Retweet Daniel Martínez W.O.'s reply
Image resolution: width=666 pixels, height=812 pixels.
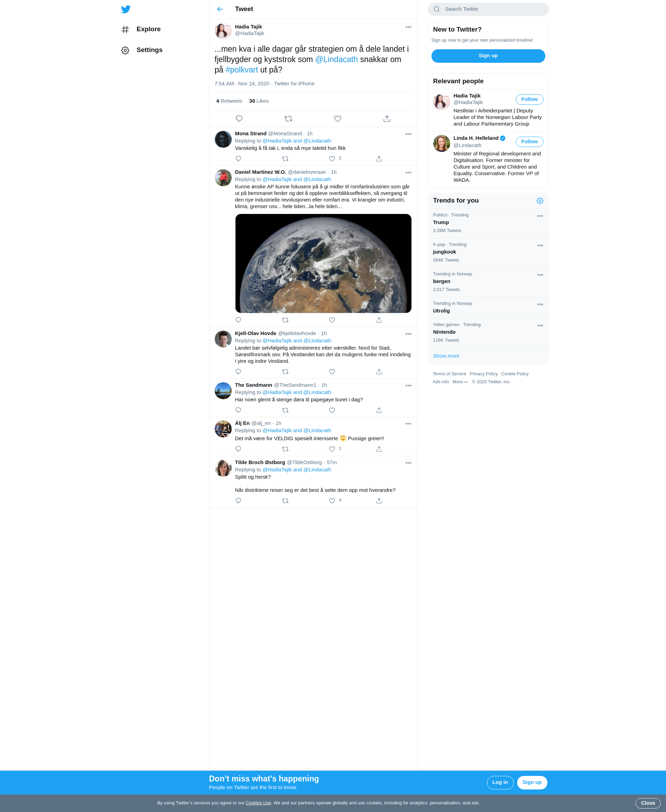(285, 320)
